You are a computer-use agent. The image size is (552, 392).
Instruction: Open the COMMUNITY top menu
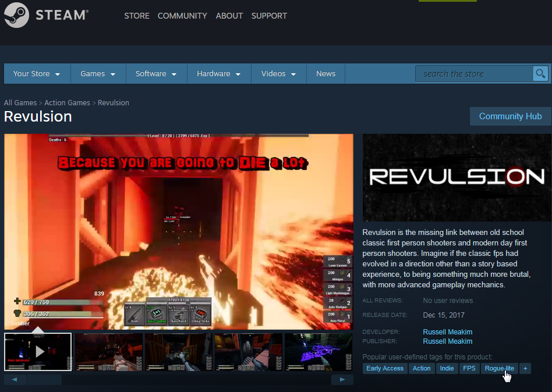182,16
